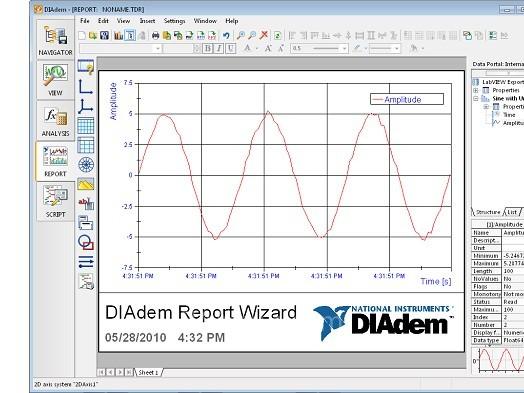This screenshot has height=393, width=524.
Task: Click the print icon in toolbar
Action: [155, 35]
